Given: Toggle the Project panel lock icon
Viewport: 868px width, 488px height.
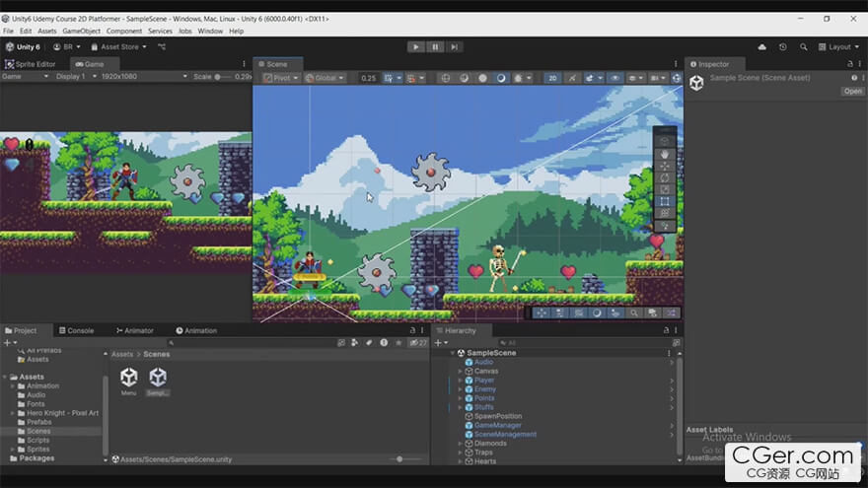Looking at the screenshot, I should point(412,330).
